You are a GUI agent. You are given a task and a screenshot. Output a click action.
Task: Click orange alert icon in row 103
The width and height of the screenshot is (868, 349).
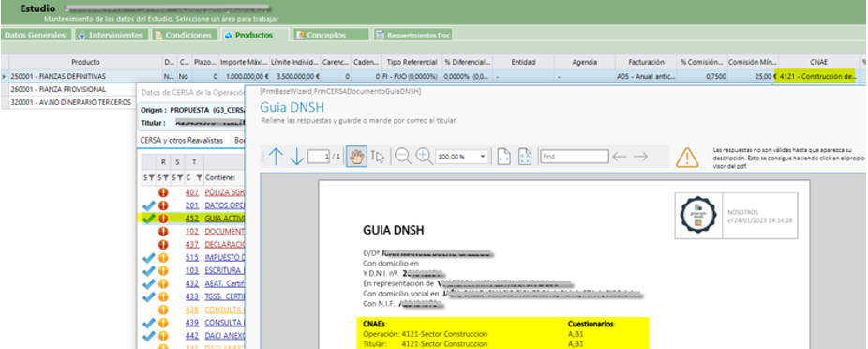tap(163, 270)
